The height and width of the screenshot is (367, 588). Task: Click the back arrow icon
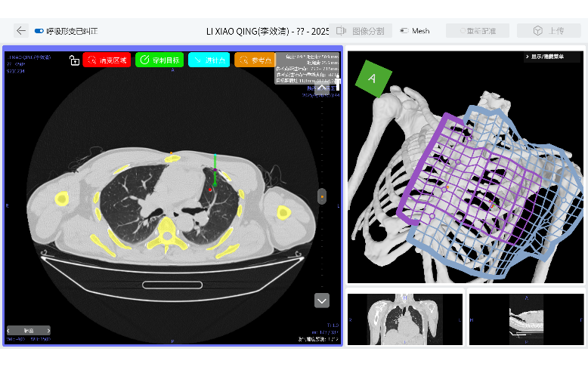coord(20,31)
